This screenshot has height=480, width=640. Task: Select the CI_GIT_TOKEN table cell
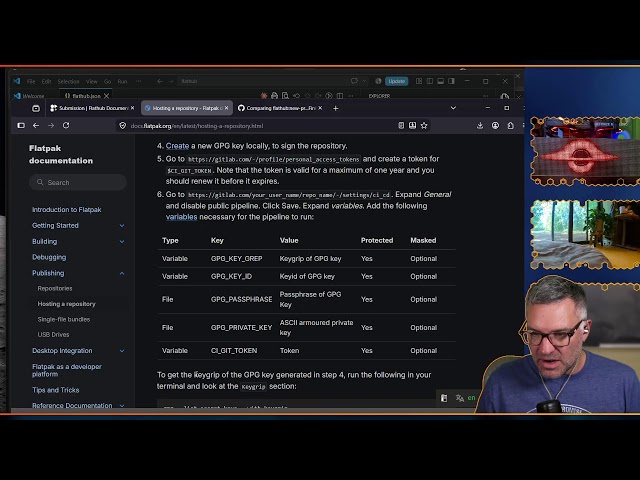pyautogui.click(x=234, y=351)
